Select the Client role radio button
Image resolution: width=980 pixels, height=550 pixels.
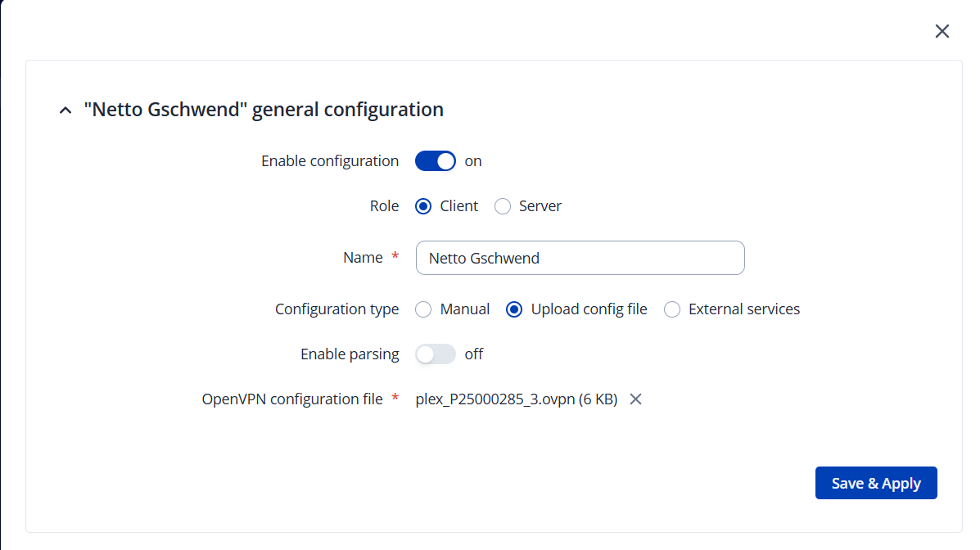(x=423, y=206)
